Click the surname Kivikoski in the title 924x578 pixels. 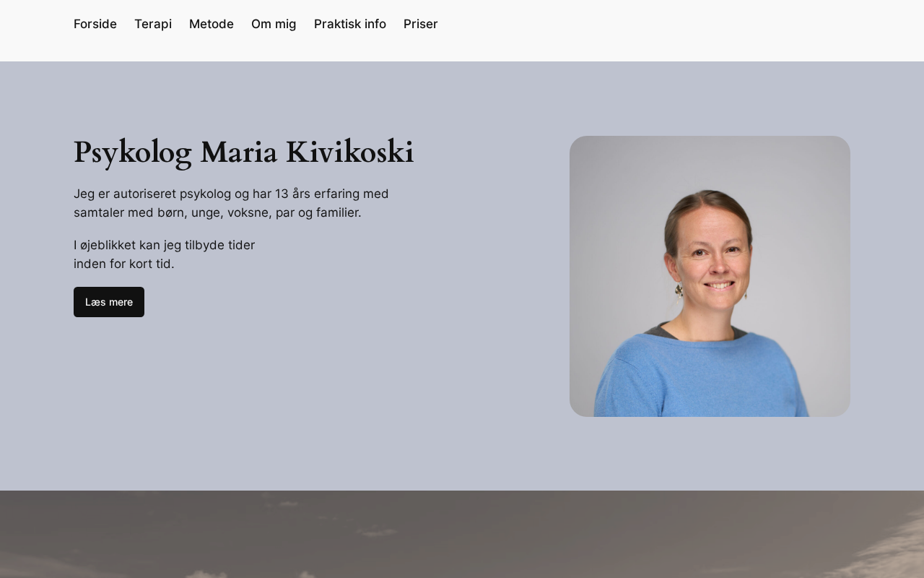(349, 152)
